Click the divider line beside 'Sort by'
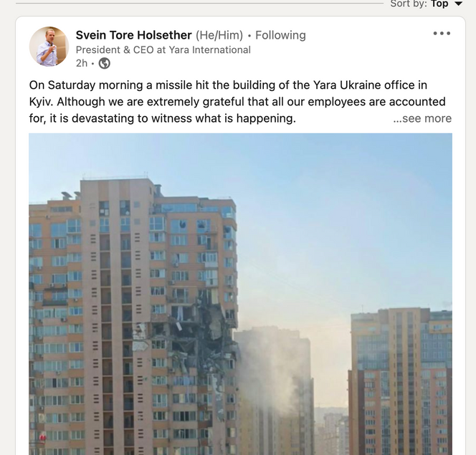The height and width of the screenshot is (455, 476). [x=200, y=4]
